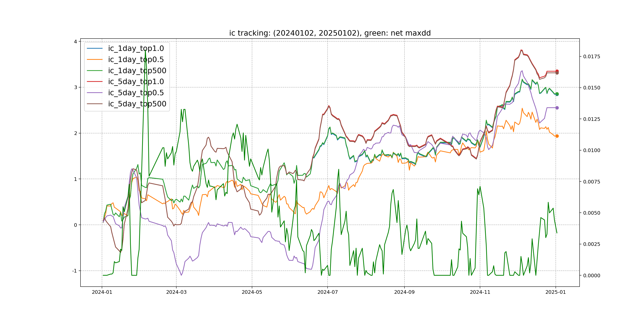
Task: Click the blue legend line swatch
Action: (94, 48)
